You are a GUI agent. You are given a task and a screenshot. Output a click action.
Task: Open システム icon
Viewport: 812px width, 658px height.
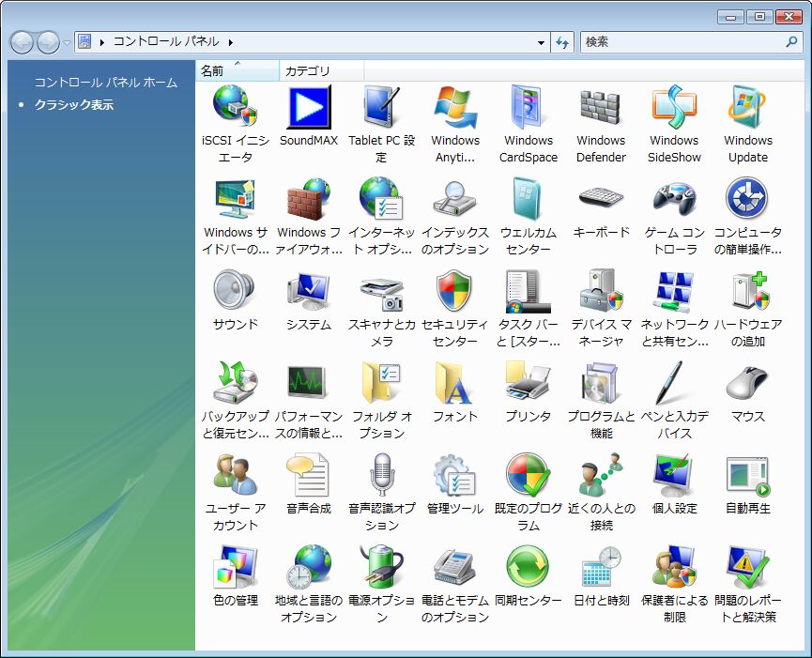point(309,290)
